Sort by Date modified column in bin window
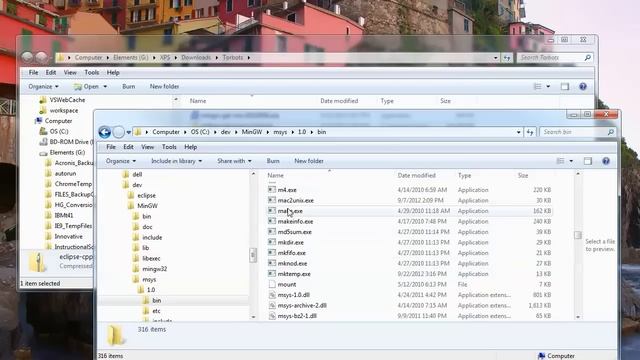This screenshot has width=640, height=360. point(416,176)
